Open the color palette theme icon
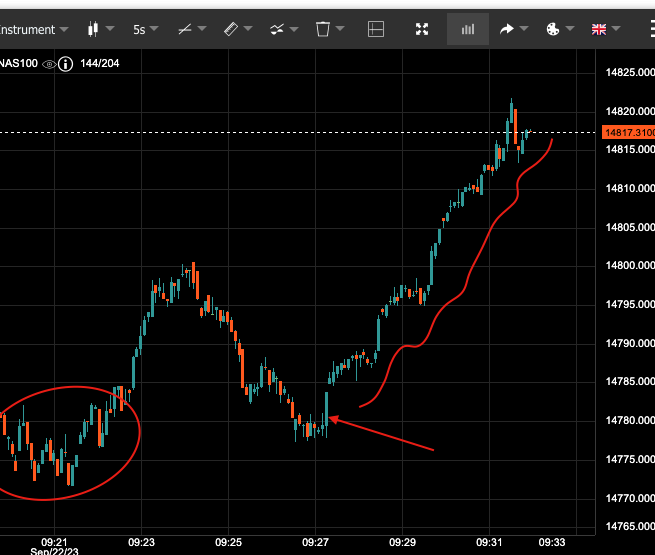The image size is (655, 555). (553, 29)
